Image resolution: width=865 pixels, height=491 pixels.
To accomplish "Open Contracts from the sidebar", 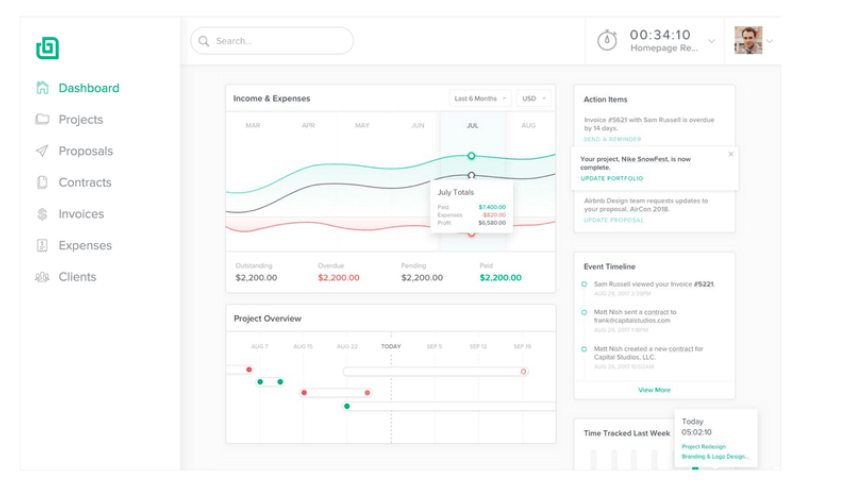I will (85, 182).
